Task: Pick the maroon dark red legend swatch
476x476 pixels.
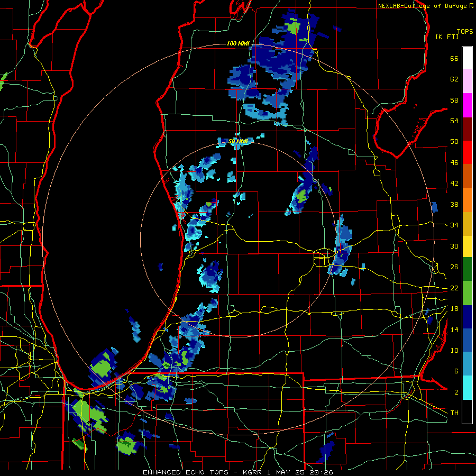Action: click(467, 129)
